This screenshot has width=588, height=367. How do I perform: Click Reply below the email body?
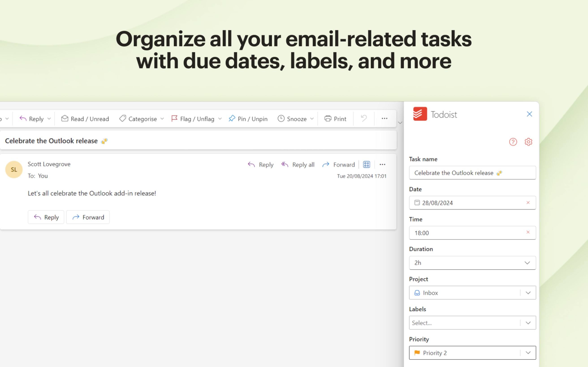pyautogui.click(x=46, y=217)
